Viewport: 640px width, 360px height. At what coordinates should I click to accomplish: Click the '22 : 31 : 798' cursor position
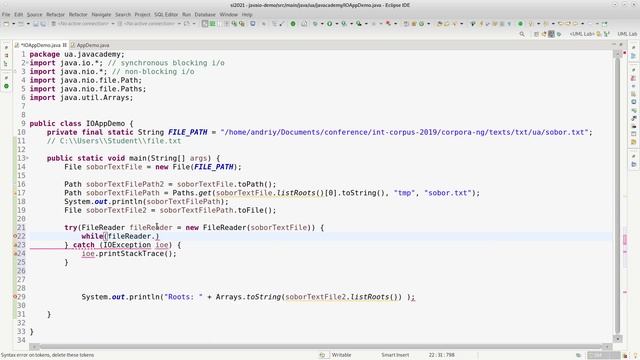tap(442, 355)
